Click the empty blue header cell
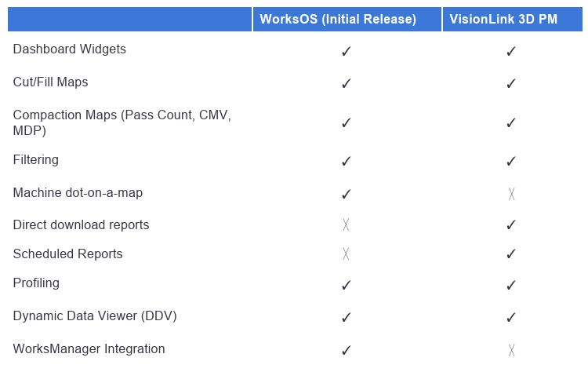Image resolution: width=588 pixels, height=372 pixels. 129,19
